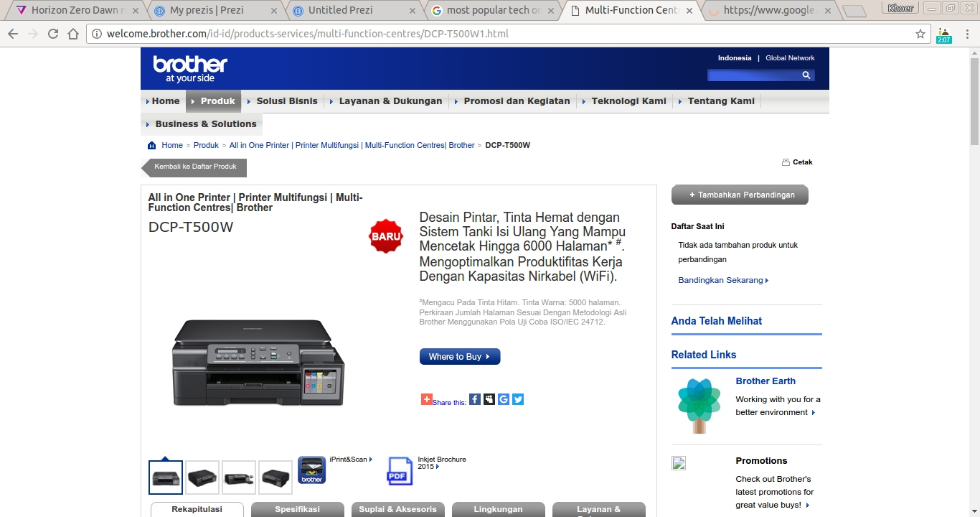The width and height of the screenshot is (980, 517).
Task: Select the second printer thumbnail
Action: pyautogui.click(x=202, y=478)
